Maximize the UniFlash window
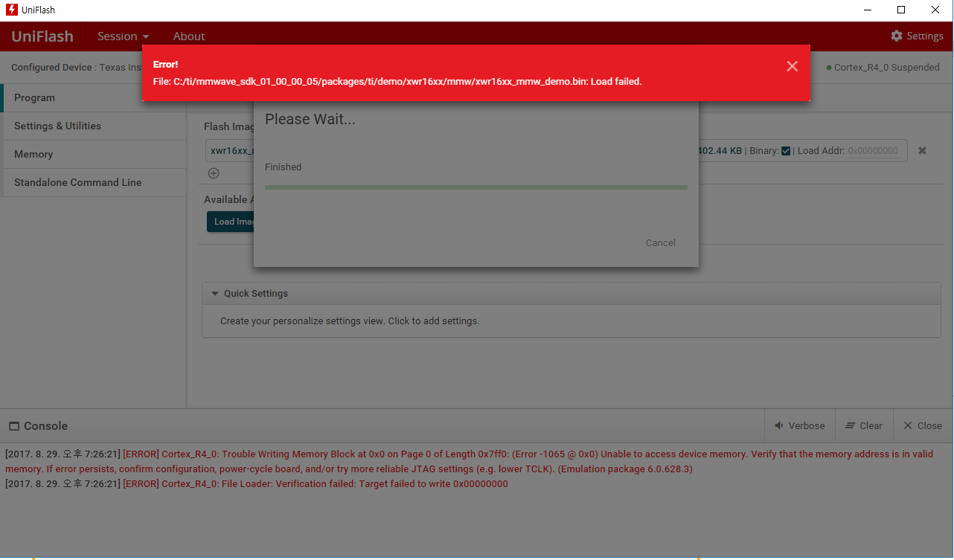Viewport: 954px width, 560px height. [901, 10]
